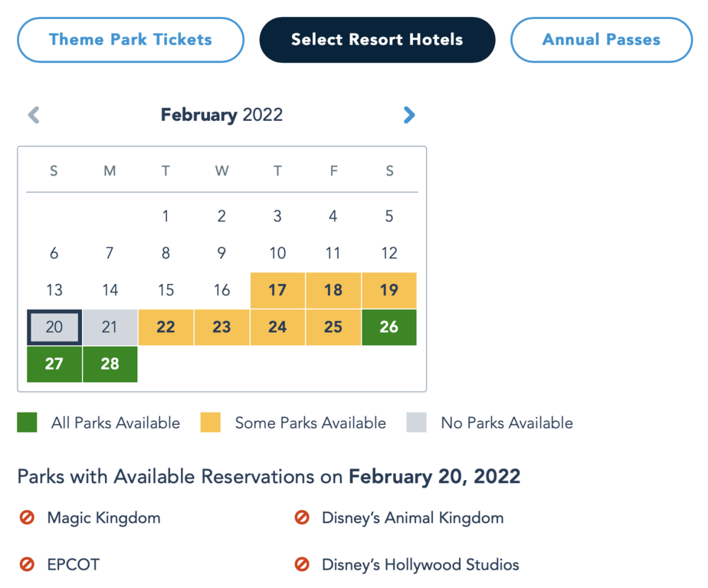708x588 pixels.
Task: Switch to Annual Passes tab
Action: (x=601, y=40)
